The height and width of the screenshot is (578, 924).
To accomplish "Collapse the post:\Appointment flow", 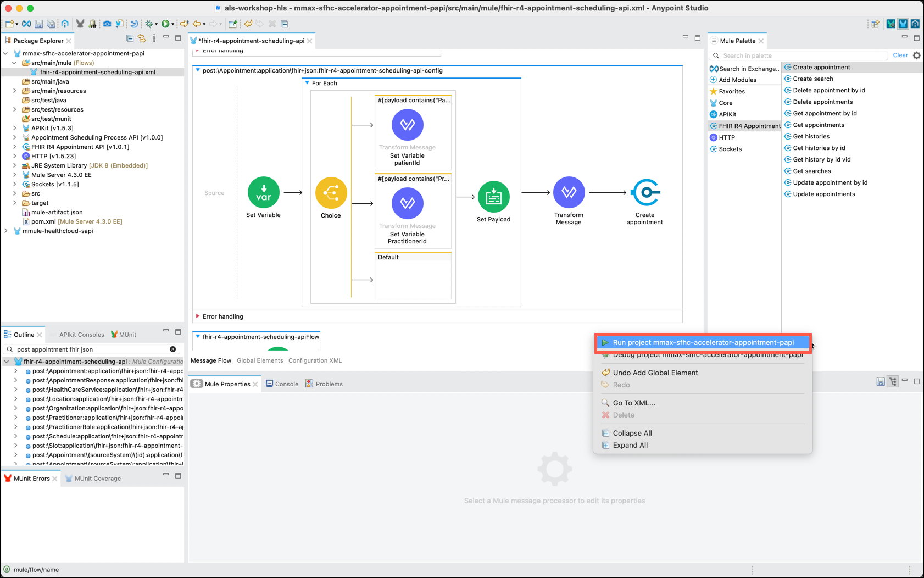I will (198, 70).
